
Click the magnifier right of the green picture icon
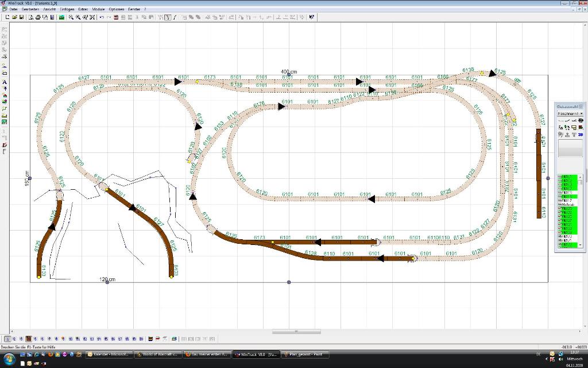click(71, 17)
